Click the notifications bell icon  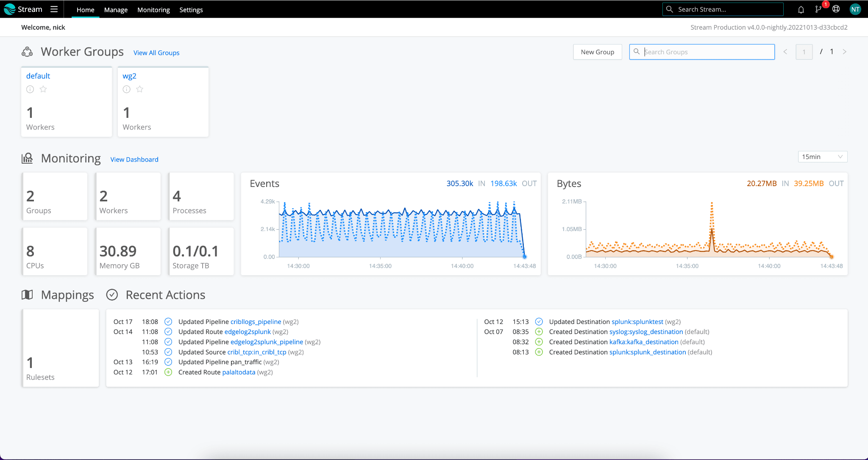click(801, 9)
